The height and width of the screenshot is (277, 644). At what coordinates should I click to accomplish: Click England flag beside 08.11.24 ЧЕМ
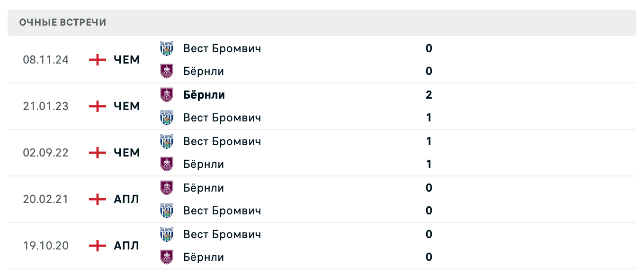[x=98, y=60]
